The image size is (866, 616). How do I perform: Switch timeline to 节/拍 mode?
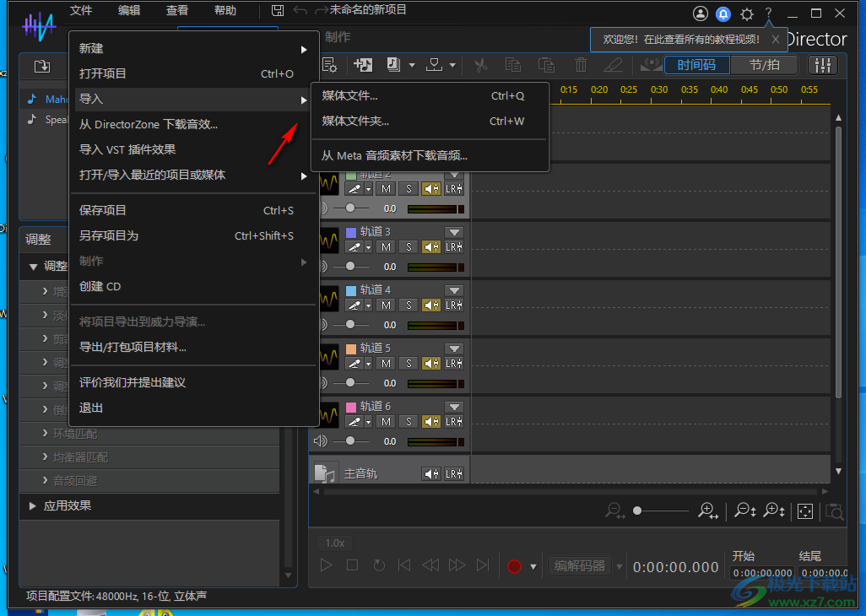click(x=765, y=65)
